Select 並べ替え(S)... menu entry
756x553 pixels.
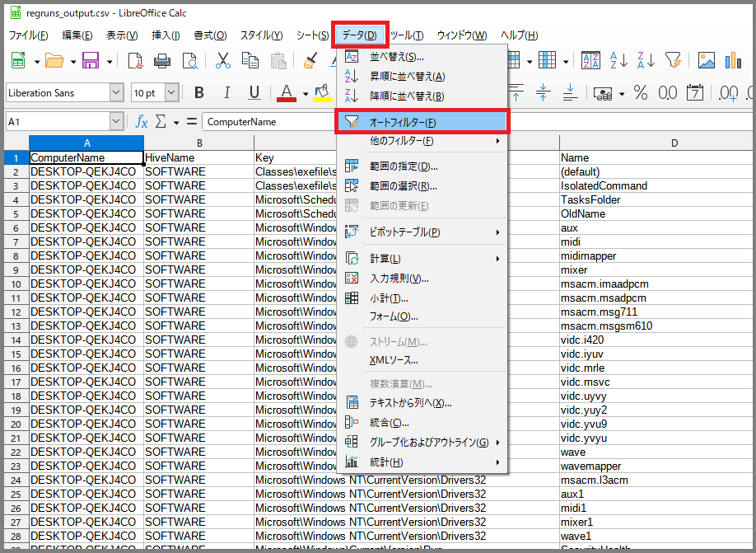coord(422,57)
